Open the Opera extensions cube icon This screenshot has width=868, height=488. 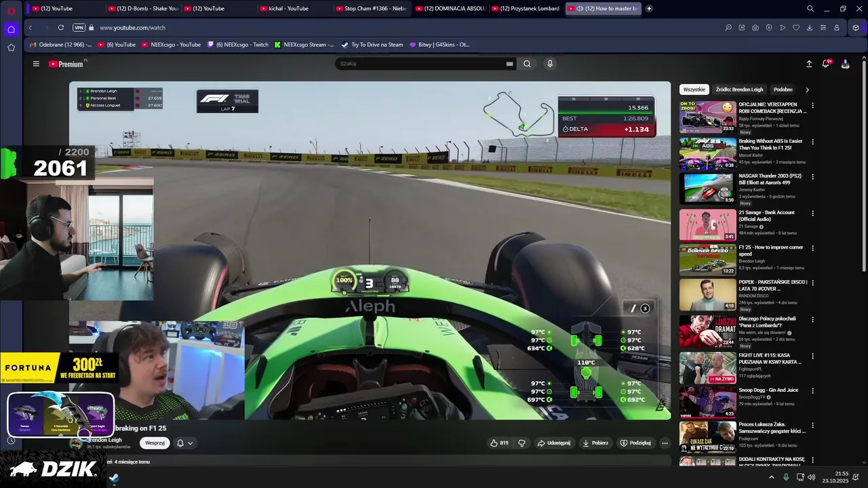tap(856, 28)
